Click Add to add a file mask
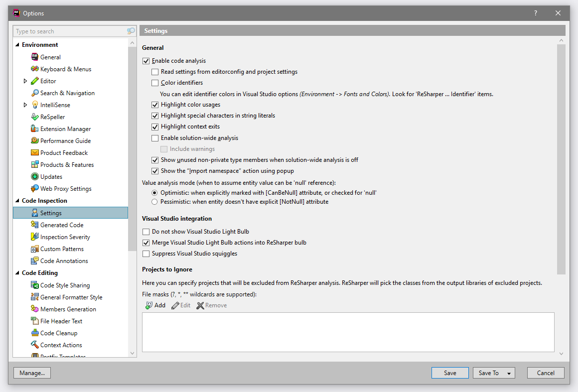 (x=155, y=305)
